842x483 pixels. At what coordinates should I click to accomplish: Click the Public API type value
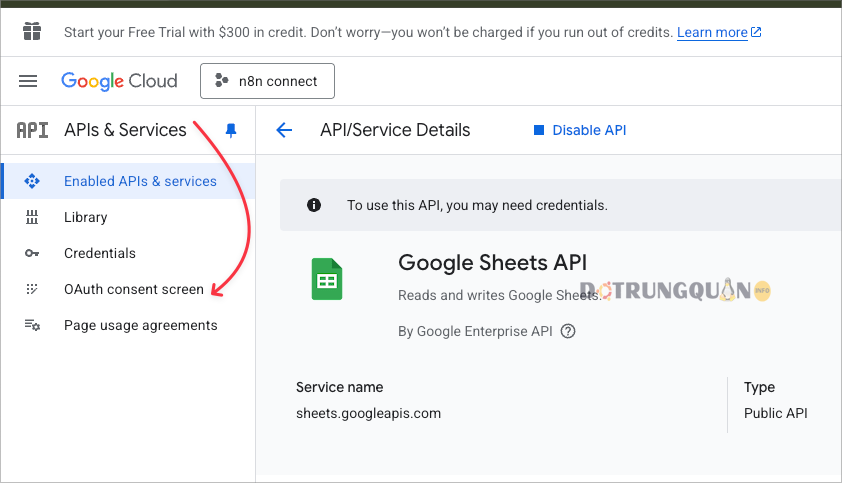coord(775,413)
